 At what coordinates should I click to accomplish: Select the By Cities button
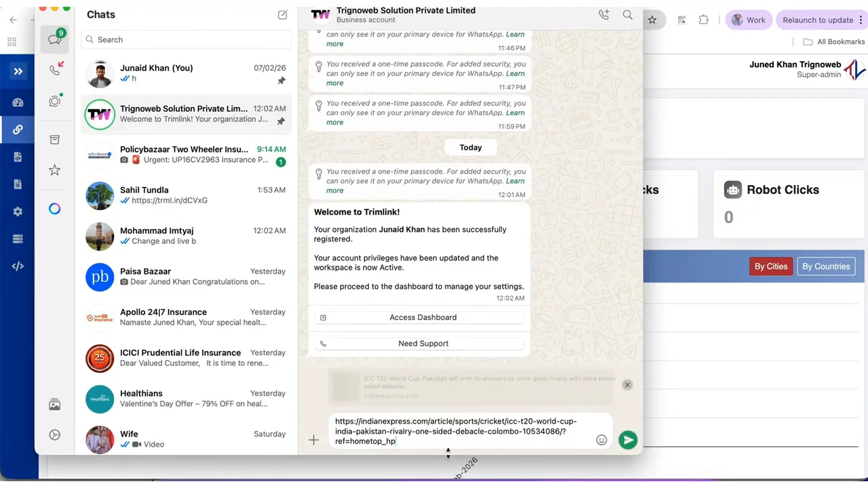point(771,266)
